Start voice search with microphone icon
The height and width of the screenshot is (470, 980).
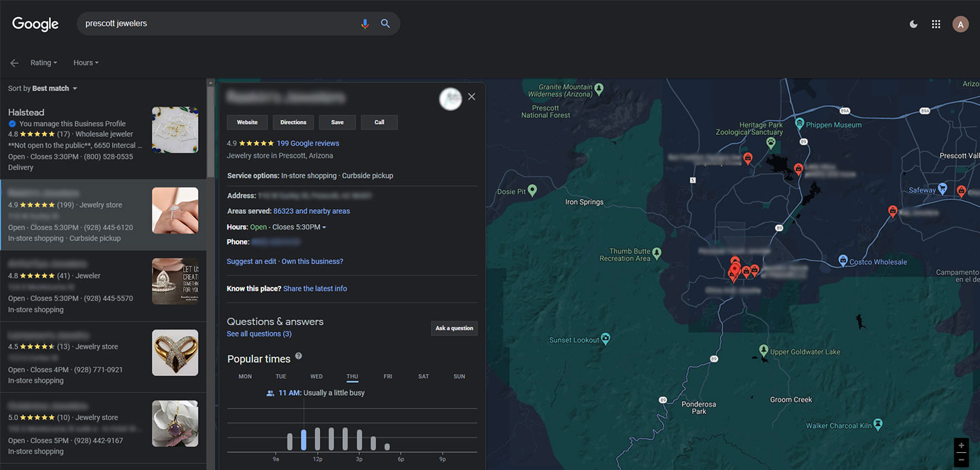click(x=365, y=24)
